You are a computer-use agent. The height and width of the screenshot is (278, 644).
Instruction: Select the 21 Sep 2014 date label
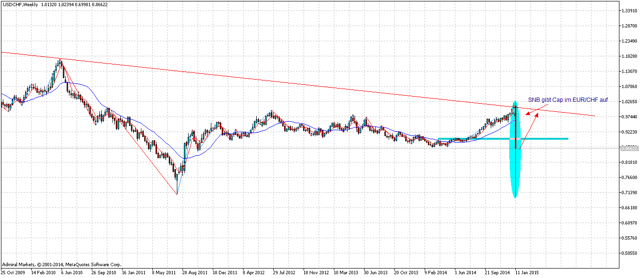click(497, 273)
